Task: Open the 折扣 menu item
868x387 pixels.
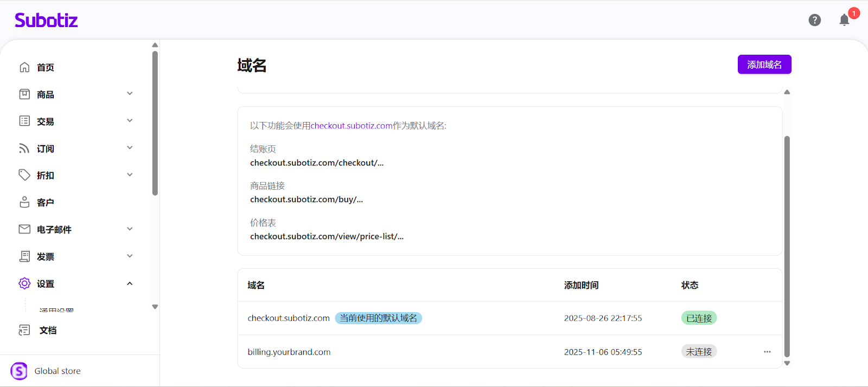Action: click(46, 176)
